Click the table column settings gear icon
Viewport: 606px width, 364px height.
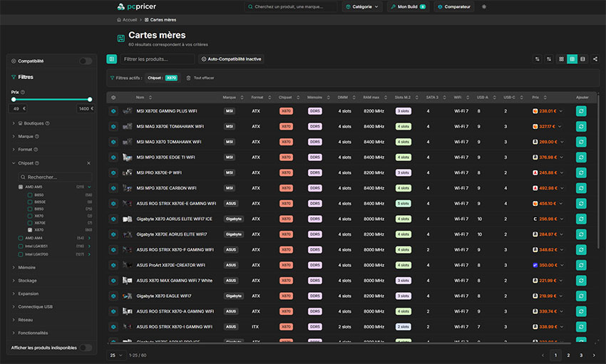[x=113, y=97]
